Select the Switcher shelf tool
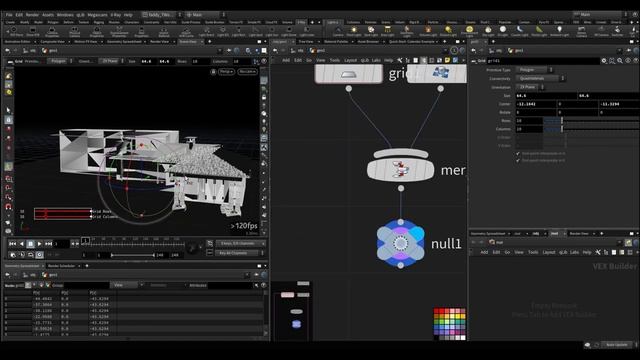 (x=617, y=31)
